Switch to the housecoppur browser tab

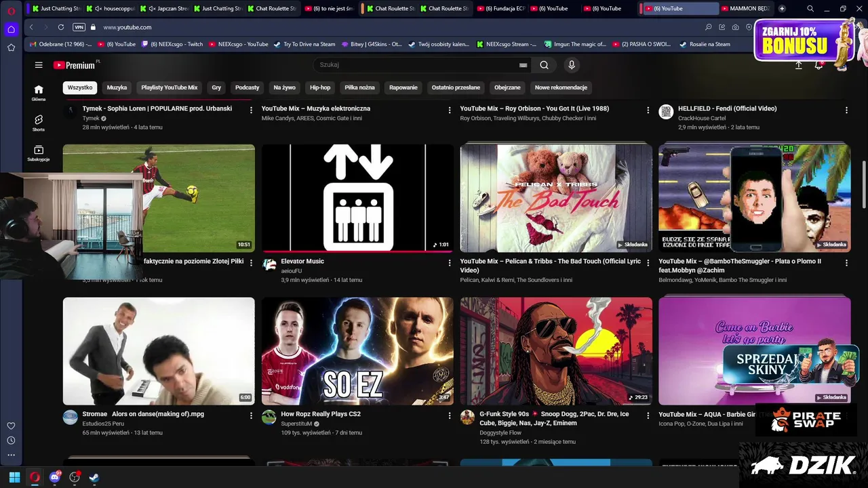click(x=111, y=9)
